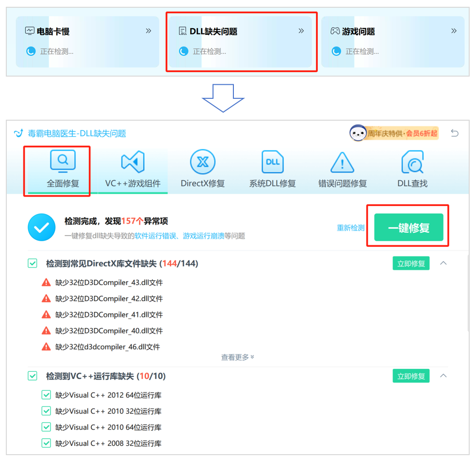Image resolution: width=476 pixels, height=460 pixels.
Task: Select the 系统DLL修复 DLL icon
Action: (x=272, y=161)
